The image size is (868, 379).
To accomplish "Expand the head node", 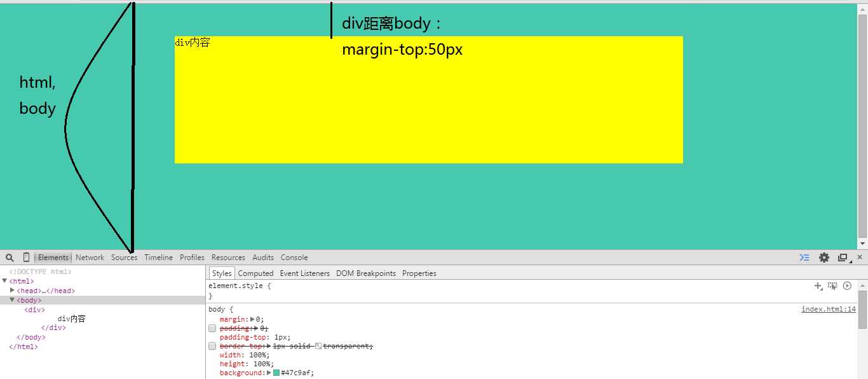I will [12, 290].
